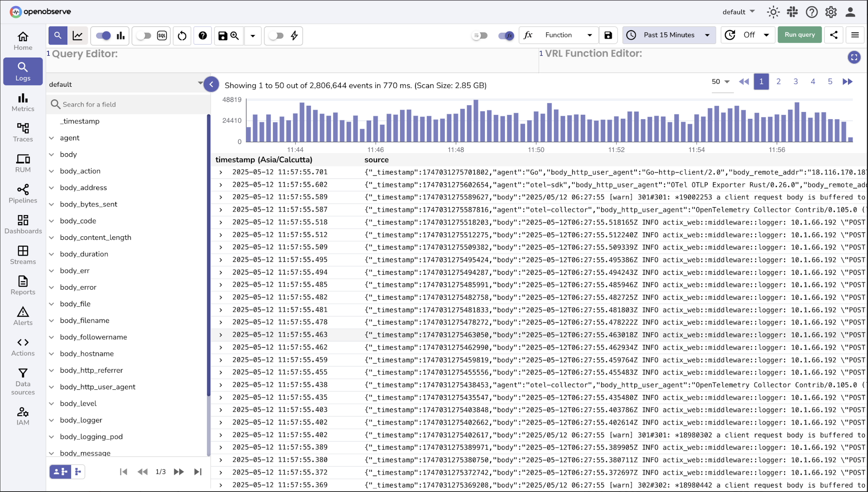Enable SQL query mode toggle
The image size is (868, 492).
click(144, 36)
